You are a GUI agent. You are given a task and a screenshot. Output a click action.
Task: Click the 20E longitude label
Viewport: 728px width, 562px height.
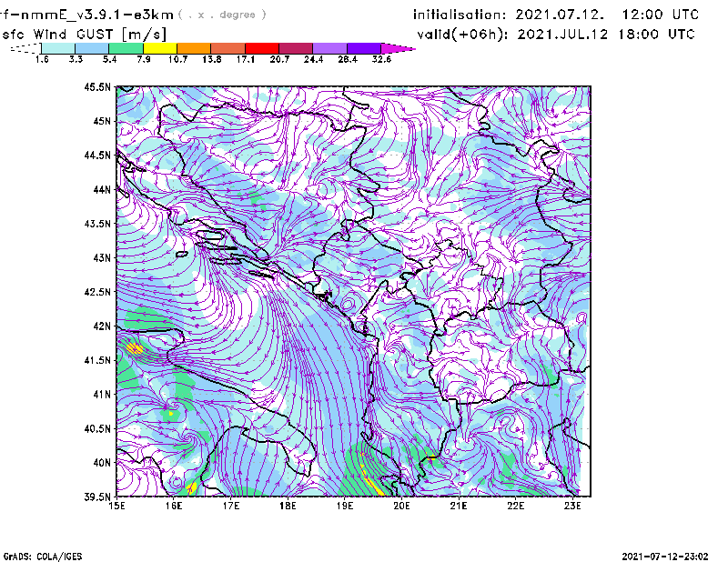pyautogui.click(x=401, y=506)
